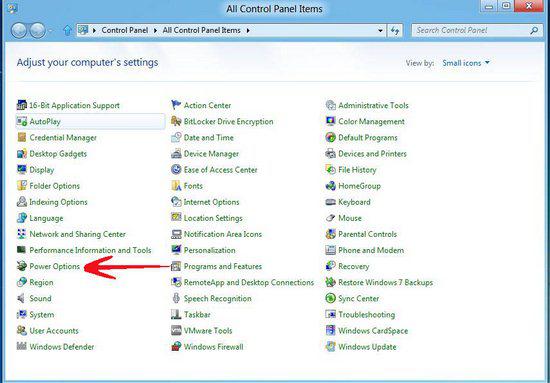Screen dimensions: 550x383
Task: Click the Keyboard icon
Action: pyautogui.click(x=330, y=202)
